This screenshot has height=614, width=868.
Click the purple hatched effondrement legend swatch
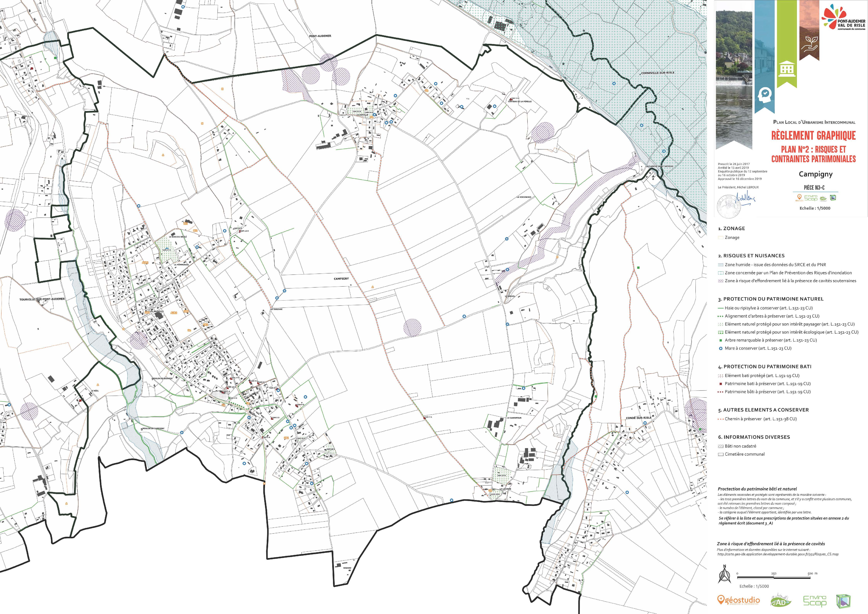pyautogui.click(x=721, y=281)
